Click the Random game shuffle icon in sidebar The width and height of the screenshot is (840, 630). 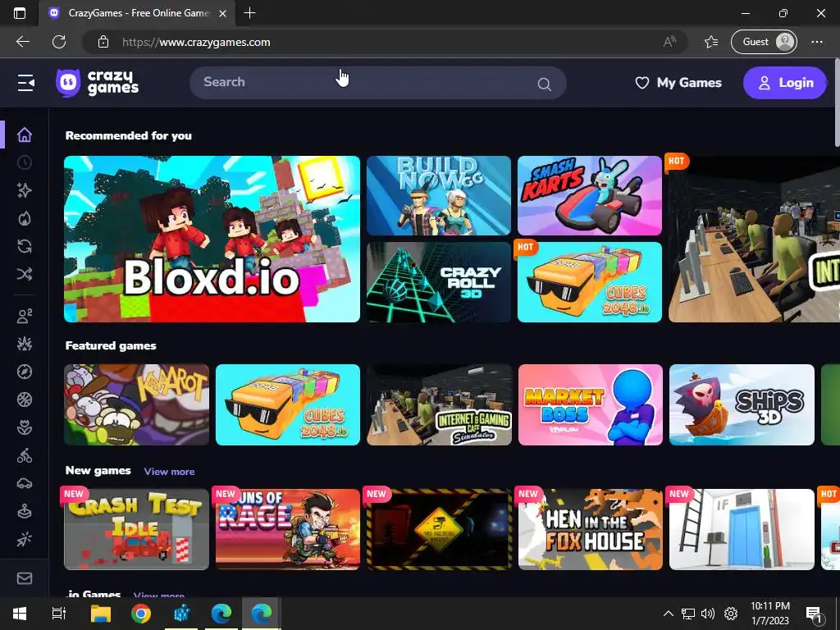25,274
